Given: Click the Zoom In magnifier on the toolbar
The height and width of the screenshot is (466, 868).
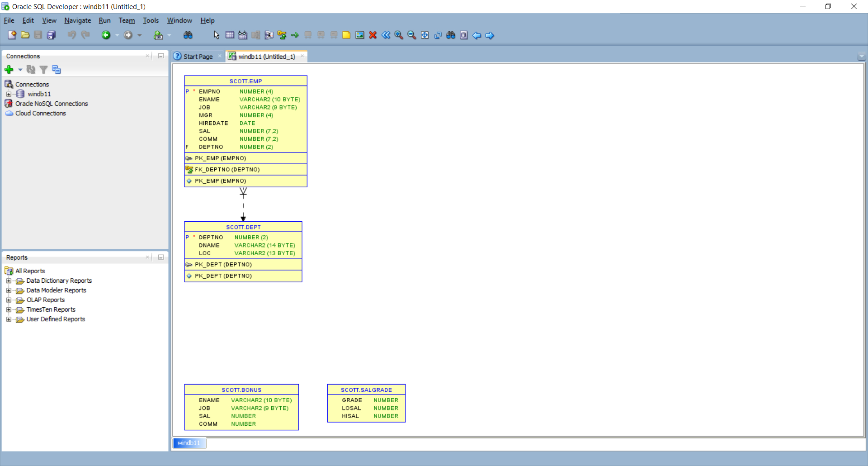Looking at the screenshot, I should (398, 35).
